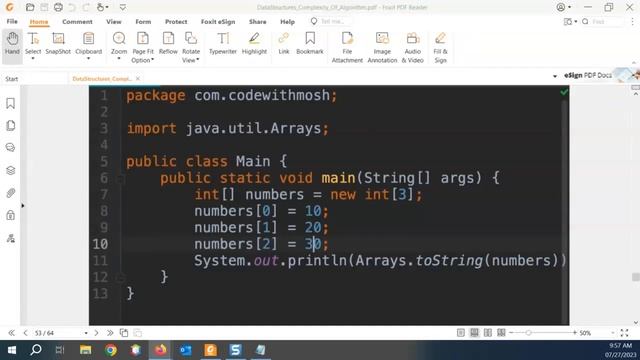This screenshot has height=360, width=640.
Task: Switch to the Share tab
Action: click(x=258, y=22)
